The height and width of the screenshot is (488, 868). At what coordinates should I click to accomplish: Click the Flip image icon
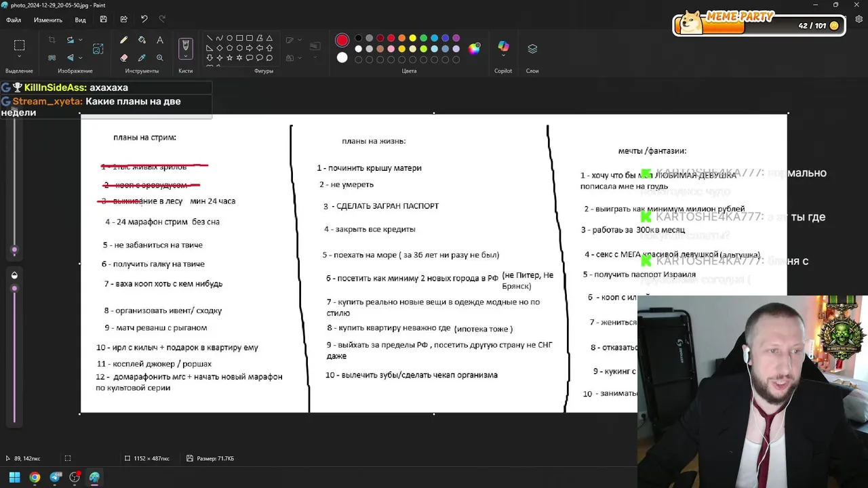[x=70, y=58]
